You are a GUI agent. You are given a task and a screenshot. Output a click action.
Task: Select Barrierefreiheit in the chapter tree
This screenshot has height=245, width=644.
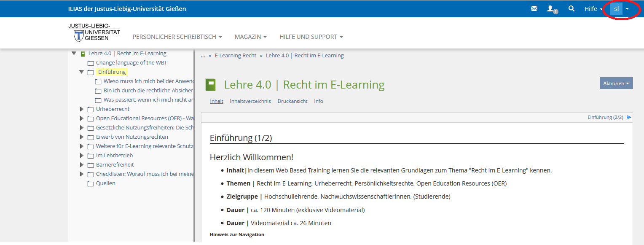click(115, 165)
